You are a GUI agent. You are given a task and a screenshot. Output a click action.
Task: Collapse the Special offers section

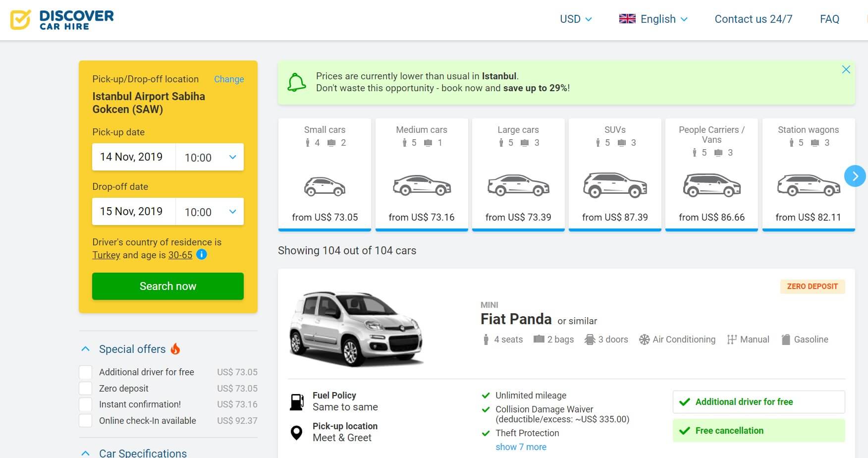click(x=85, y=349)
